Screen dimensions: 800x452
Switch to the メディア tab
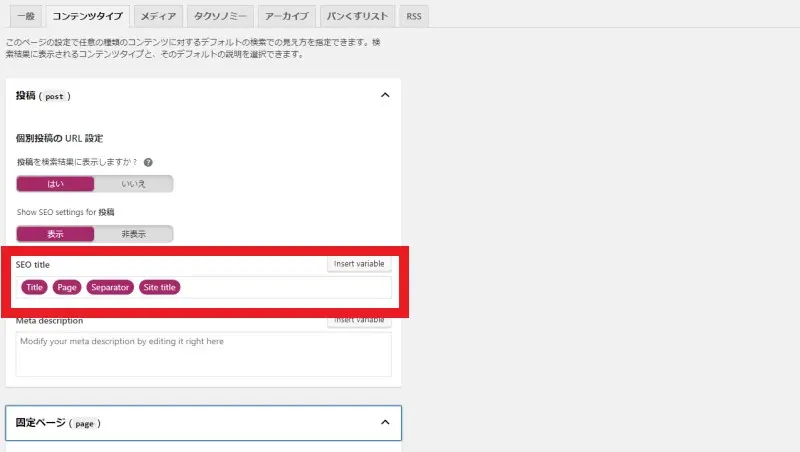tap(159, 17)
